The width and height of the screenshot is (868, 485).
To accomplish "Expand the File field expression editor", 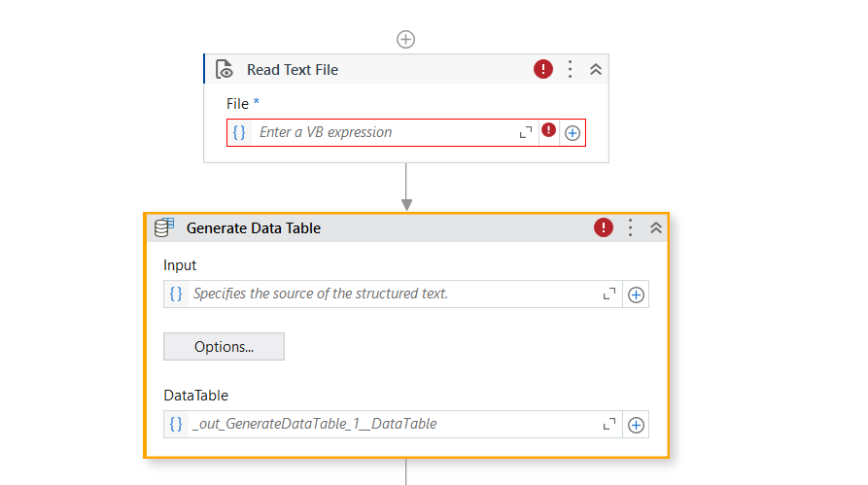I will 526,132.
